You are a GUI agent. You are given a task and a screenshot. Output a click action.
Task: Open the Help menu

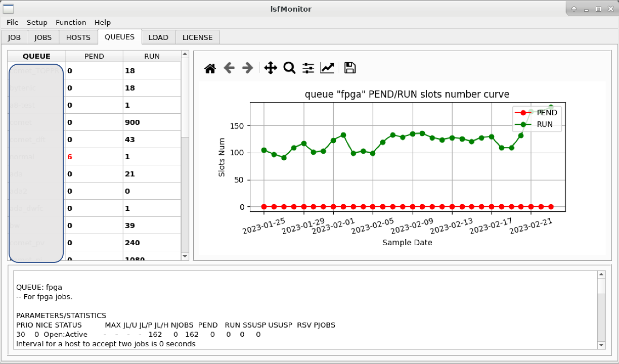[103, 22]
